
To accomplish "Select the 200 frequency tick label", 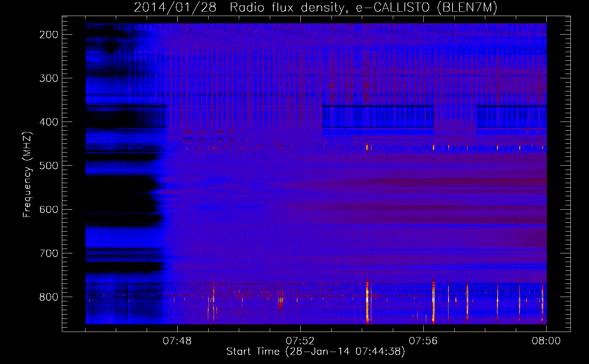I will coord(49,35).
